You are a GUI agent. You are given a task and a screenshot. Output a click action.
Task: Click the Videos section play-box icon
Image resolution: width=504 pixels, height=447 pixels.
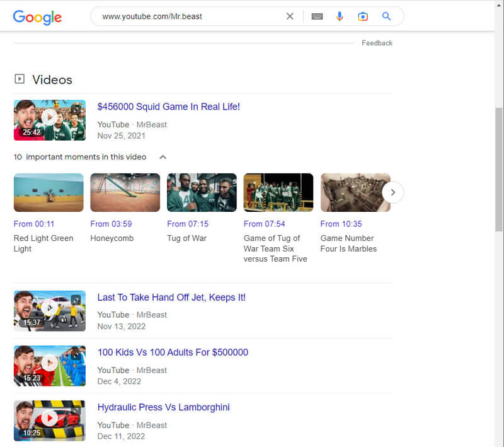pos(20,79)
